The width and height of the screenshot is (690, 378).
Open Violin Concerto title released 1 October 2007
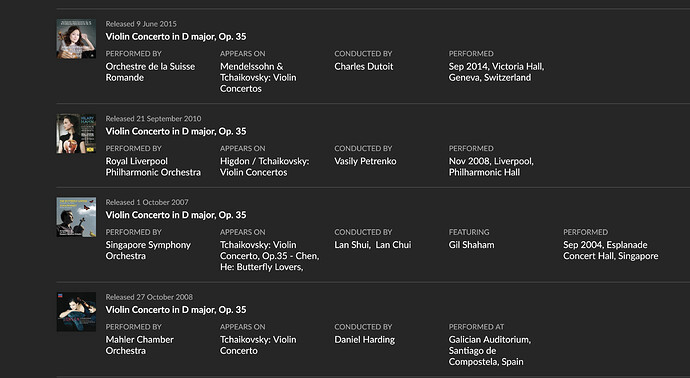[x=176, y=215]
